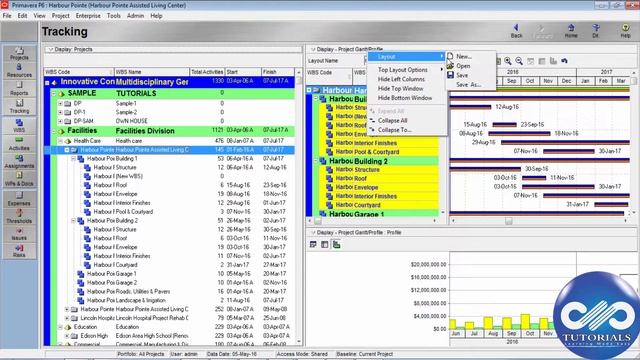This screenshot has height=360, width=640.
Task: Click the Start column header
Action: [243, 72]
